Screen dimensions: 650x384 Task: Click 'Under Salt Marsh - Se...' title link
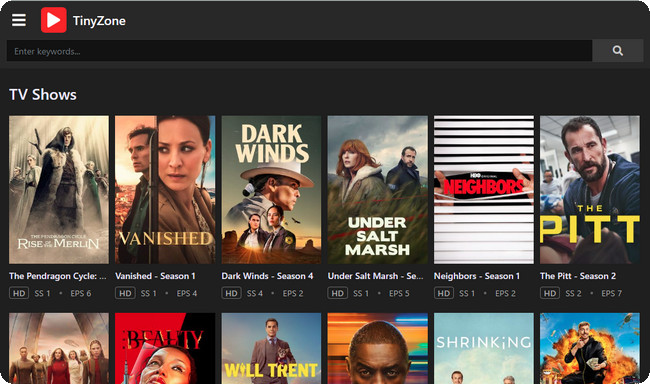pyautogui.click(x=375, y=276)
